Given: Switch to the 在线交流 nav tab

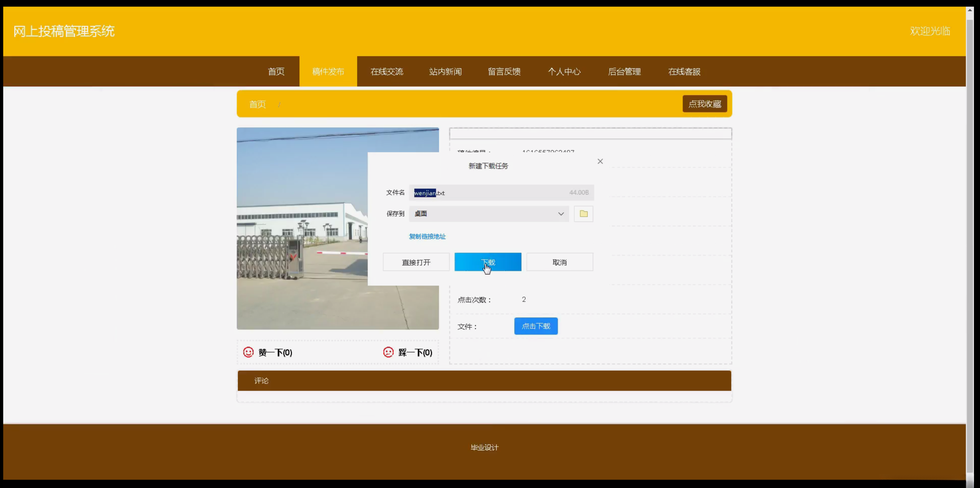Looking at the screenshot, I should 386,72.
